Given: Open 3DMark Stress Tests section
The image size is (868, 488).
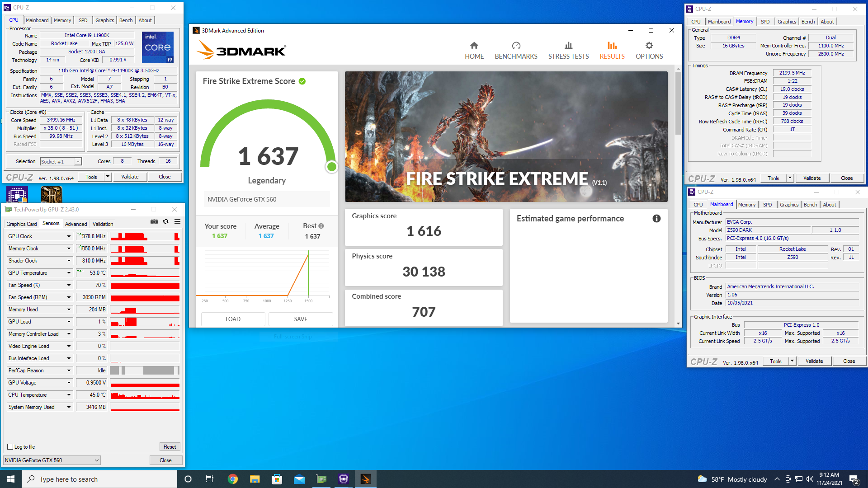Looking at the screenshot, I should pyautogui.click(x=568, y=51).
